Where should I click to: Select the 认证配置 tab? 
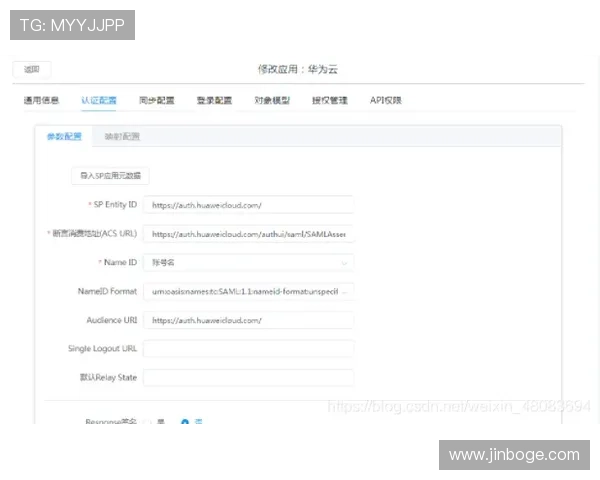click(x=99, y=100)
